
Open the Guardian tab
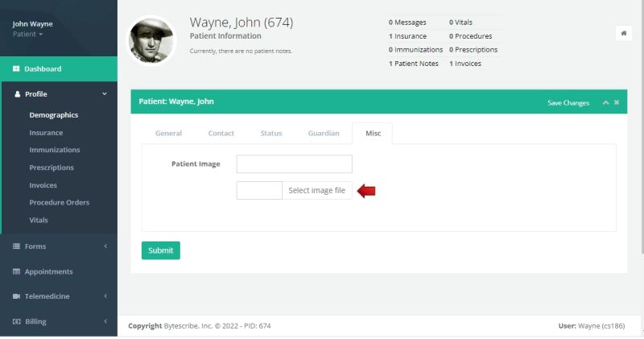coord(324,133)
